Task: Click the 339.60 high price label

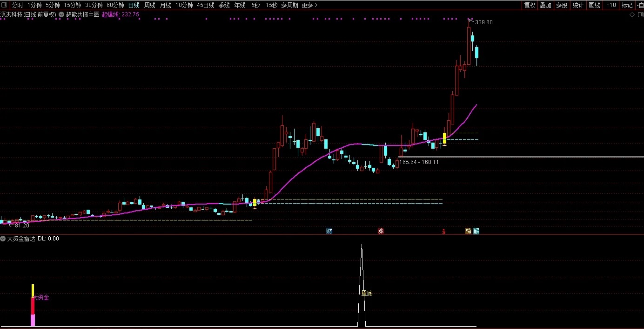Action: [484, 22]
